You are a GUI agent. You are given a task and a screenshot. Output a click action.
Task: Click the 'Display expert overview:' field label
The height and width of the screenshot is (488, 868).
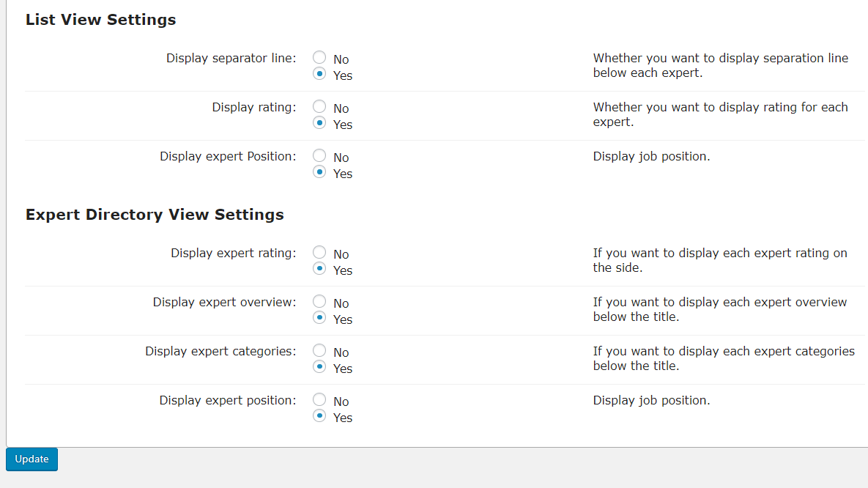[224, 302]
